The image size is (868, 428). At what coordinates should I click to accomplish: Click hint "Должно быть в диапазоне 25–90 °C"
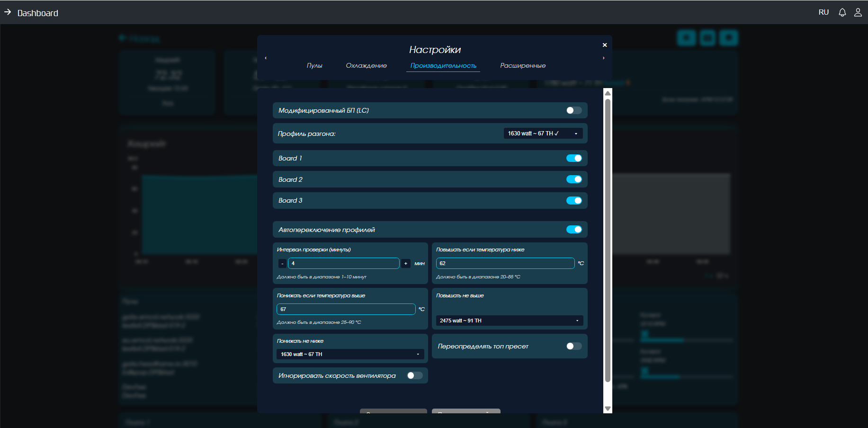319,322
